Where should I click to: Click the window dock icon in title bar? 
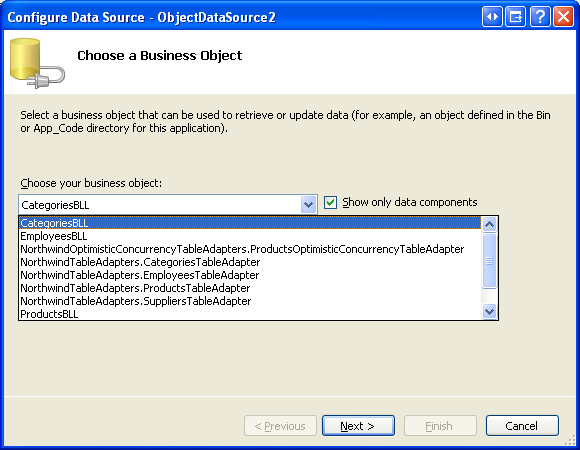coord(516,17)
